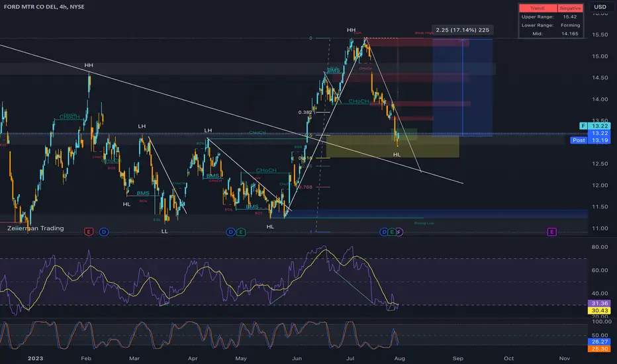Click the 15.00 price axis label

(x=600, y=56)
